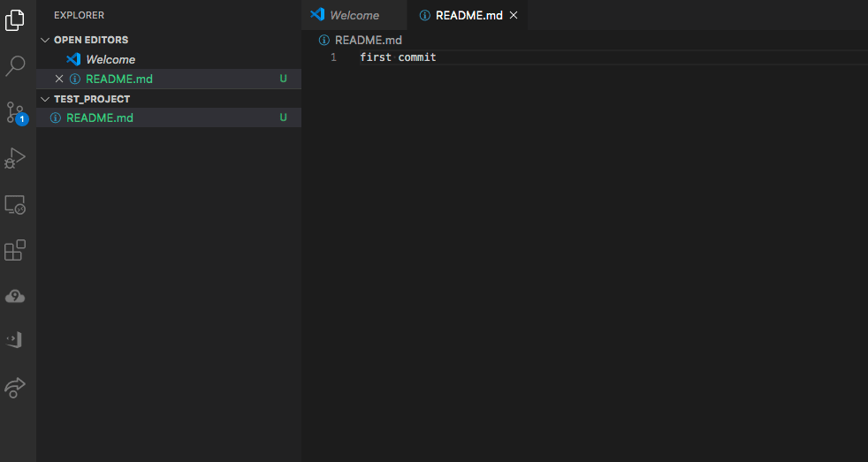
Task: Click the U status on TEST_PROJECT README.md
Action: pos(283,117)
